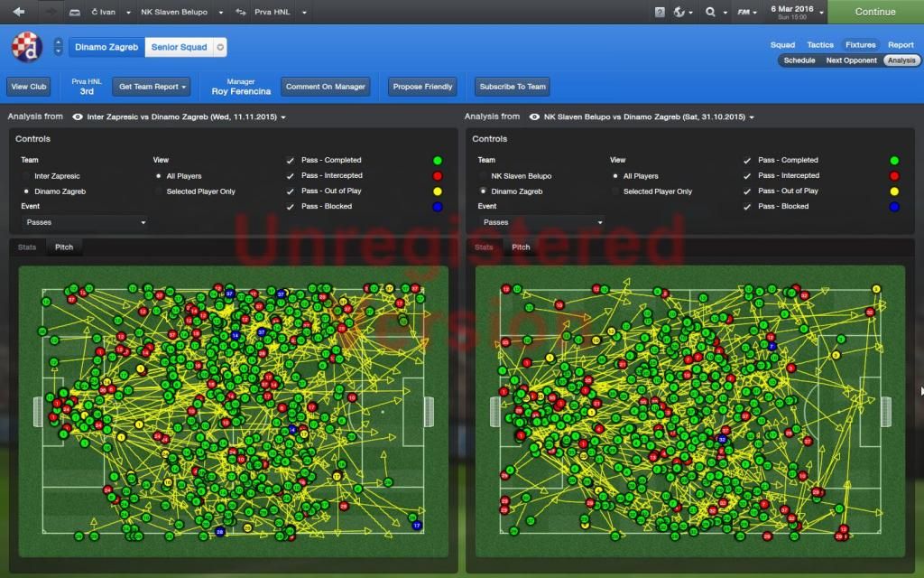The image size is (924, 578).
Task: Open the world globe menu
Action: pos(681,12)
